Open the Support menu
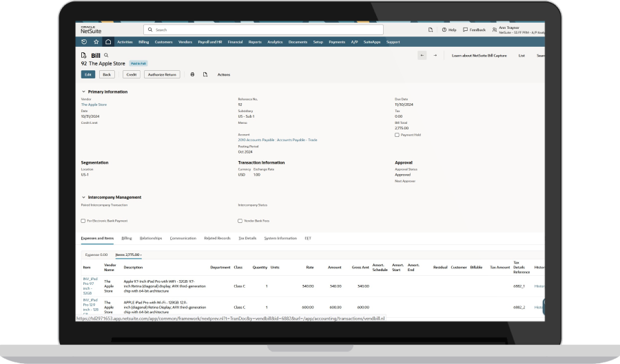 [393, 42]
